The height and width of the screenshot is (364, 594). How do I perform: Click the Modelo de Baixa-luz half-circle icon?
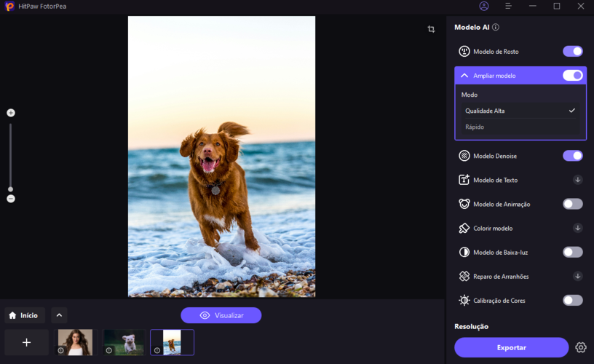(464, 252)
